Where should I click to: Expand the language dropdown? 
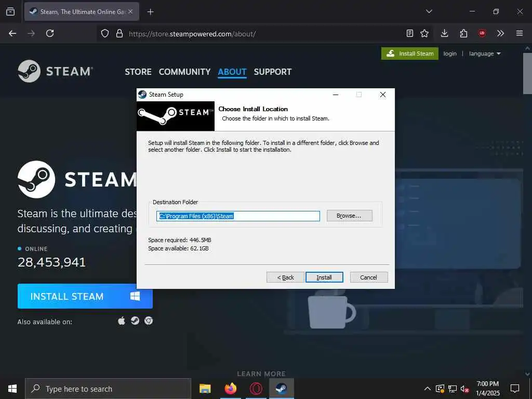485,54
